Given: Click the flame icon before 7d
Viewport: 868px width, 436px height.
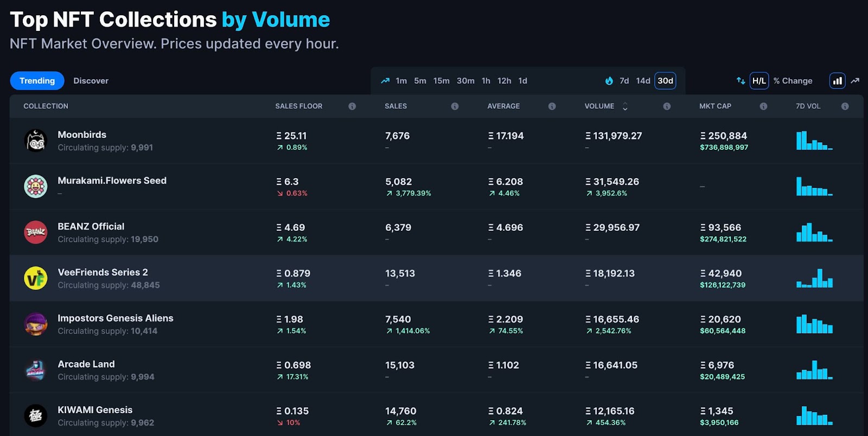Looking at the screenshot, I should 609,81.
